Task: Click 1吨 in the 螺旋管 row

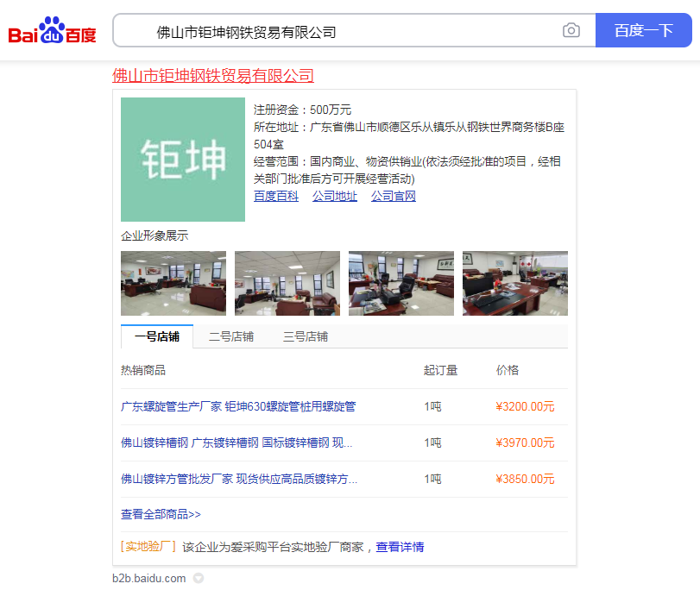Action: click(x=432, y=406)
